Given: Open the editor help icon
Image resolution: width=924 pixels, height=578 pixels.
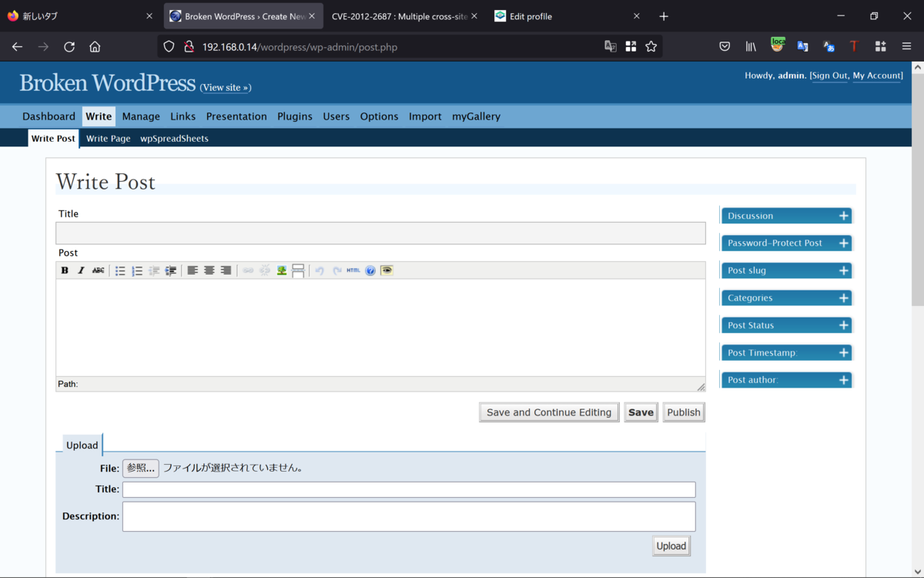Looking at the screenshot, I should pos(370,271).
